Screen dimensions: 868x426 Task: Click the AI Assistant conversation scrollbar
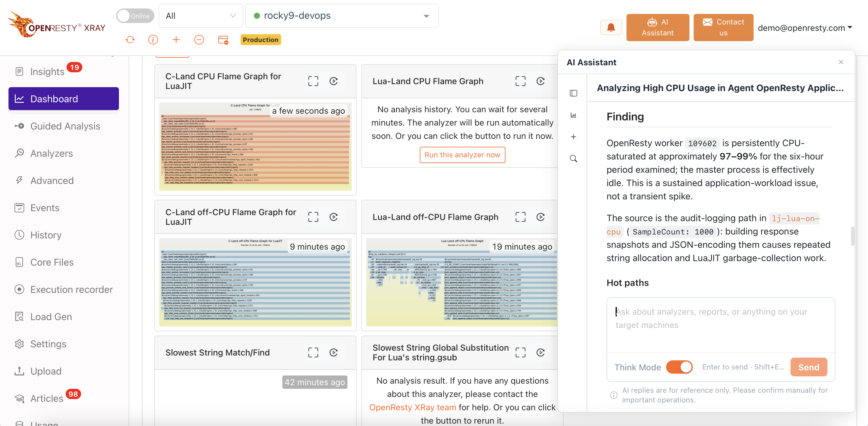tap(853, 236)
